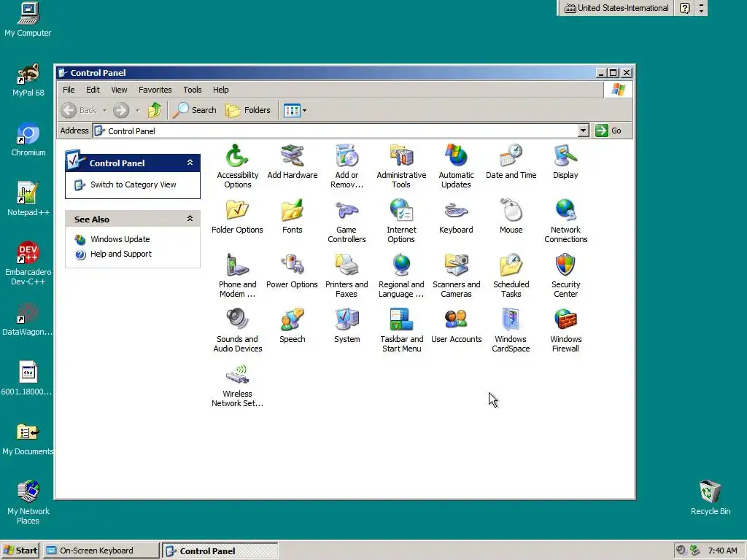Viewport: 747px width, 560px height.
Task: Select the Chromium desktop shortcut
Action: (28, 139)
